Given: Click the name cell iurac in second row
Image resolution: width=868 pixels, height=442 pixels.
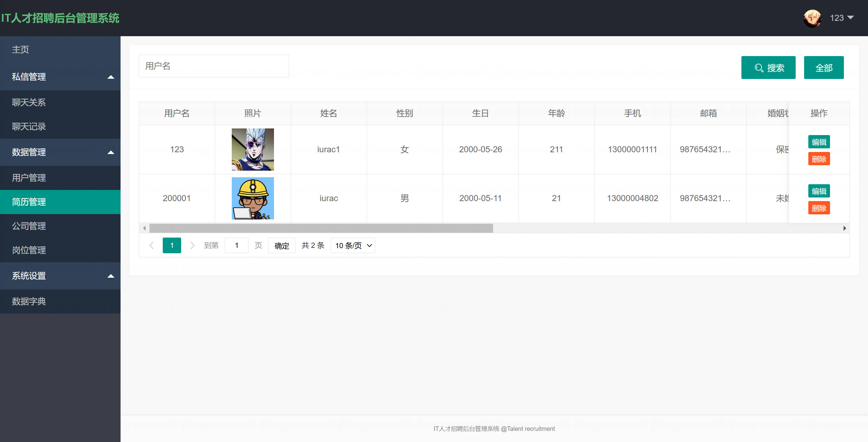Looking at the screenshot, I should point(329,198).
